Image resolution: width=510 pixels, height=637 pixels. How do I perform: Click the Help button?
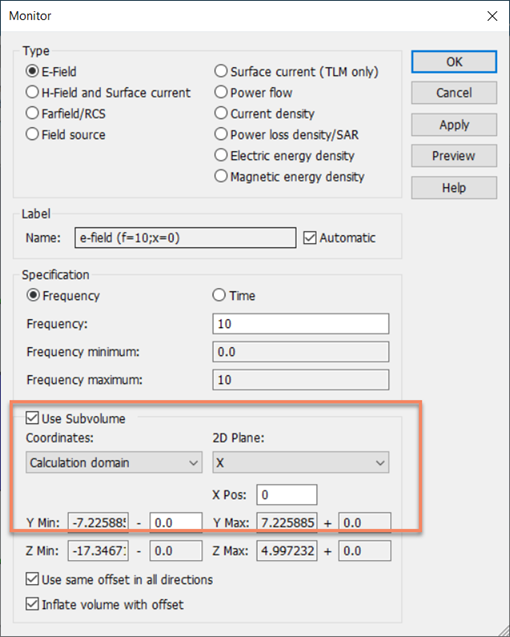coord(454,188)
